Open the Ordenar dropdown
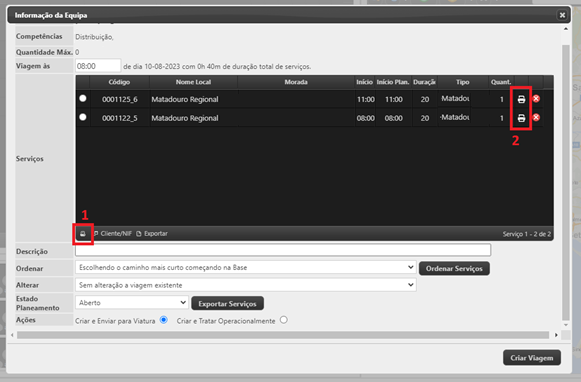581x382 pixels. pos(246,268)
